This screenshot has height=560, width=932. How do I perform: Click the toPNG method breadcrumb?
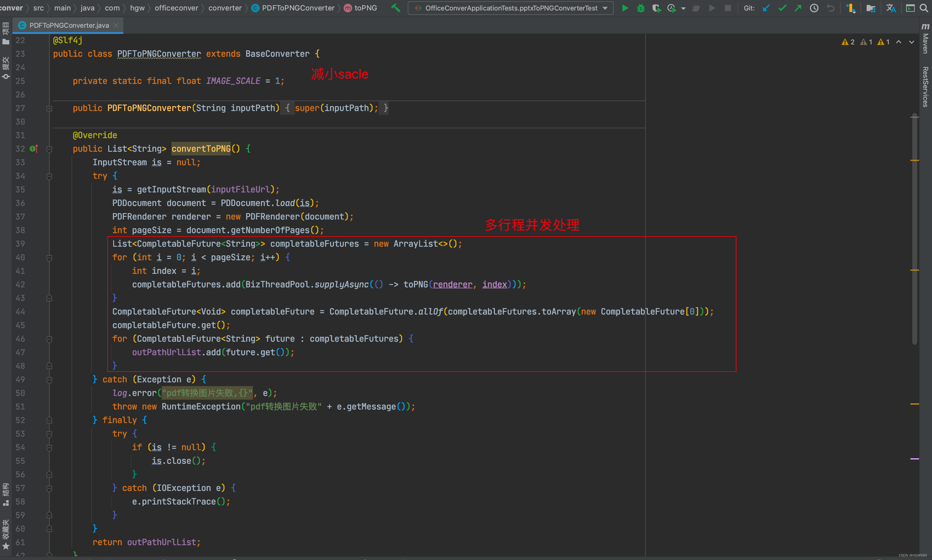click(x=360, y=8)
